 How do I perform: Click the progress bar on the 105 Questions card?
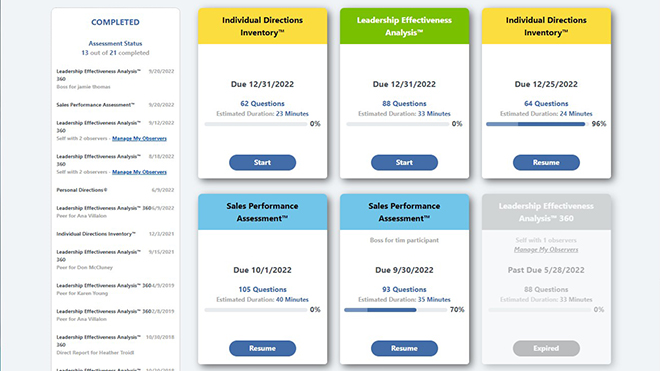coord(256,310)
